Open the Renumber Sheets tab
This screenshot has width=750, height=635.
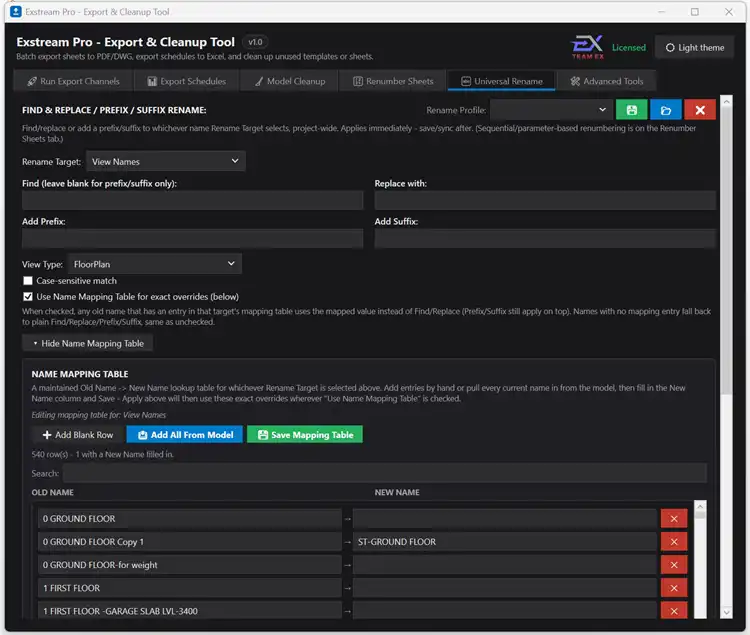[x=393, y=81]
